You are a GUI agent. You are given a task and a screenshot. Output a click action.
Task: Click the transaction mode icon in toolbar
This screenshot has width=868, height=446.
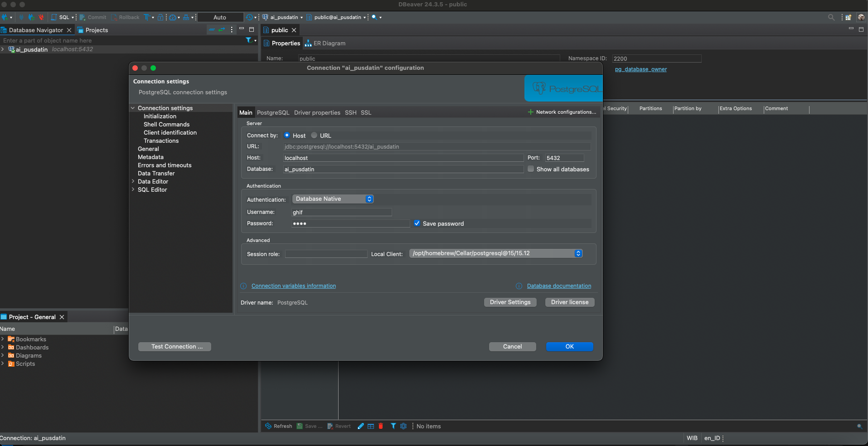[147, 17]
